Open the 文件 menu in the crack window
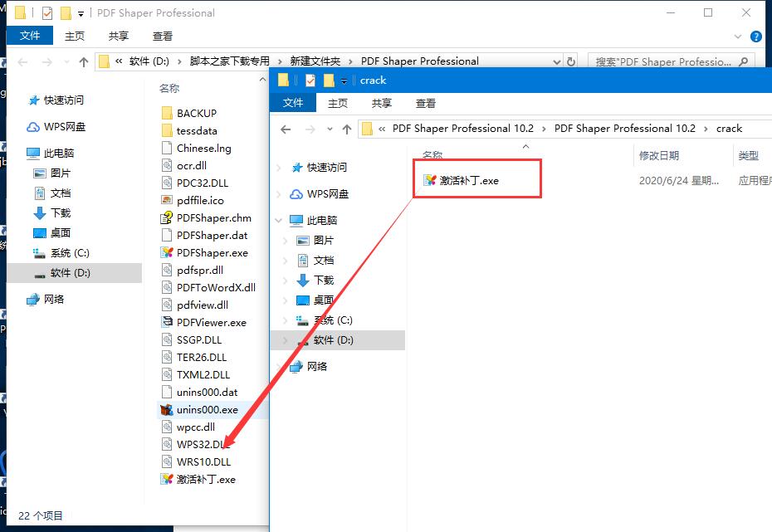This screenshot has height=532, width=772. click(x=293, y=103)
